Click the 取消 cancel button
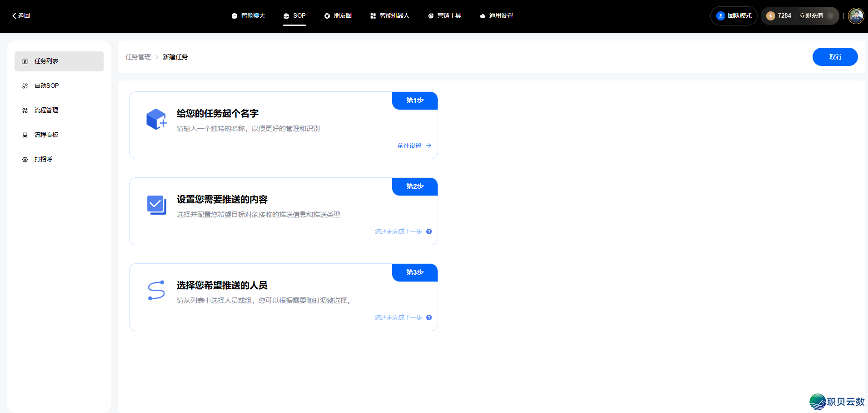This screenshot has height=413, width=868. [835, 57]
